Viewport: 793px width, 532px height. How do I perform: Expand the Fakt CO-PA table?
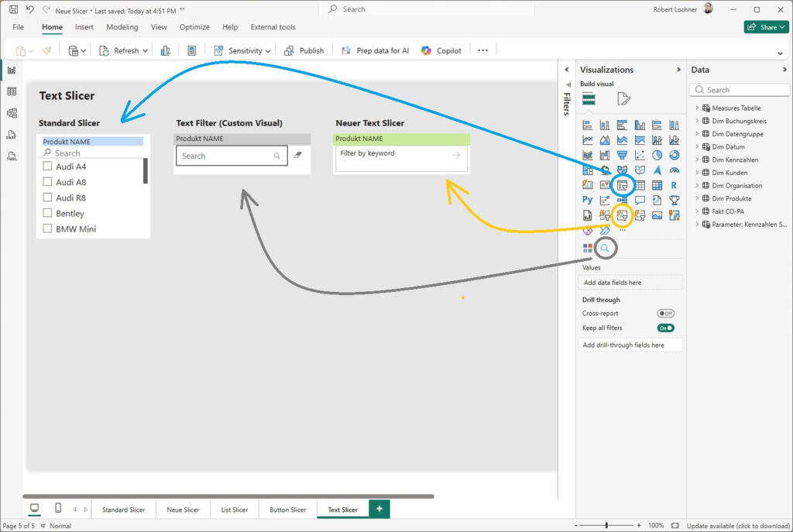(x=697, y=211)
